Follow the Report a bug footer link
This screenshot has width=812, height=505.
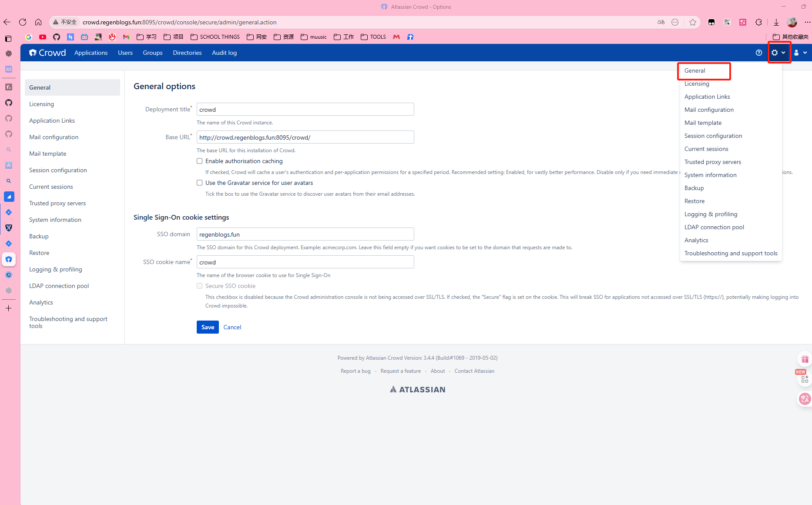click(356, 371)
